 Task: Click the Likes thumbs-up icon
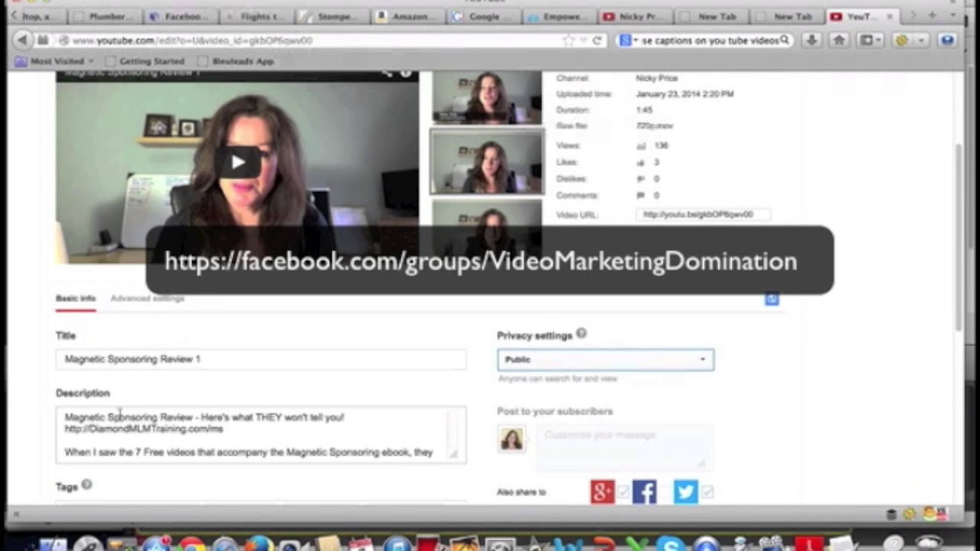641,162
